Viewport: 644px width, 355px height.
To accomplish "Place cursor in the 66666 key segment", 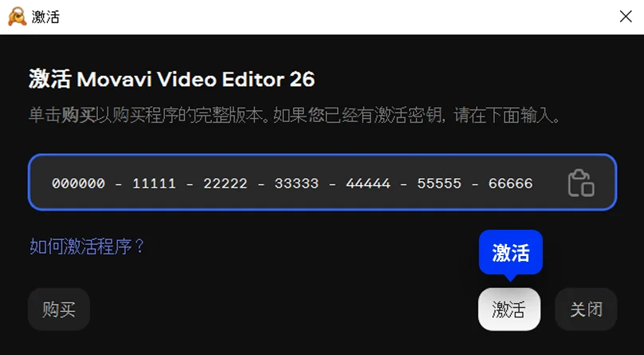I will coord(511,183).
